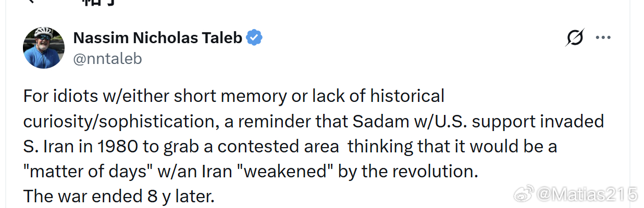Click the Weibo logo watermark

point(524,195)
